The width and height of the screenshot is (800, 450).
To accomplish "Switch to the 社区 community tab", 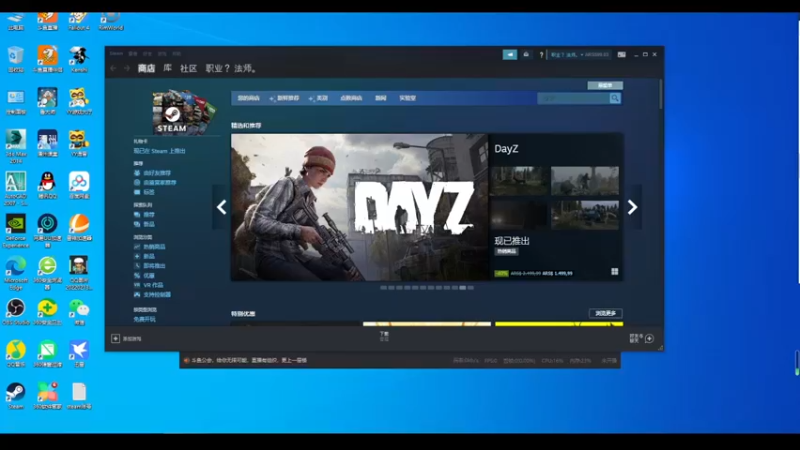I will (188, 68).
